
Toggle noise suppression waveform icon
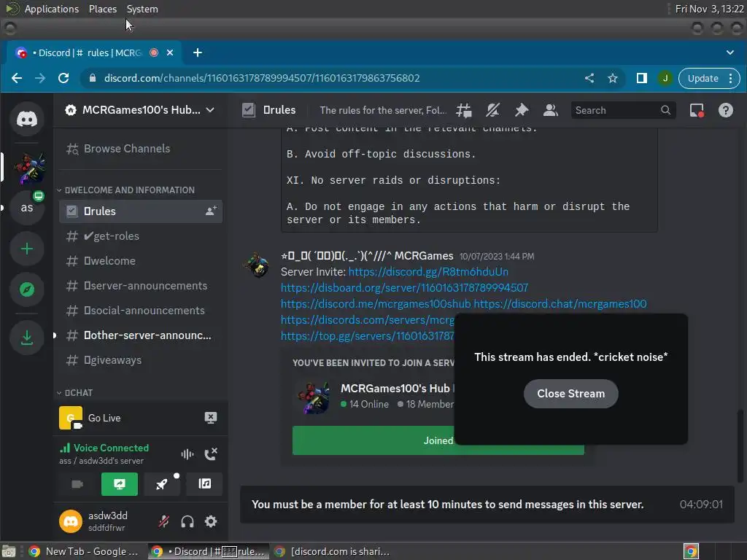(x=187, y=454)
